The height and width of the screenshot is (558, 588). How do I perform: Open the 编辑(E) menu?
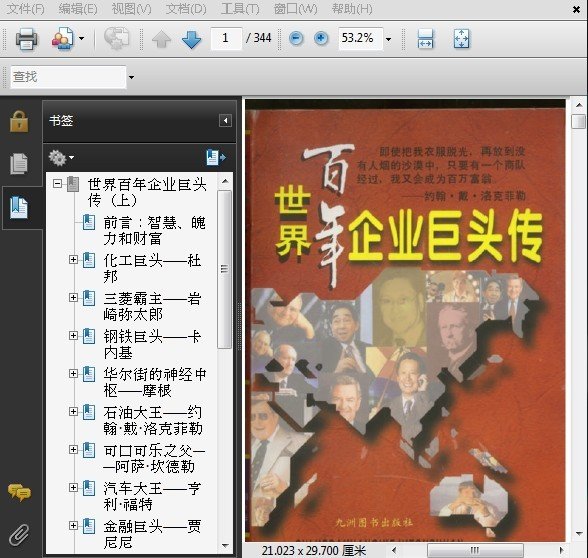78,9
